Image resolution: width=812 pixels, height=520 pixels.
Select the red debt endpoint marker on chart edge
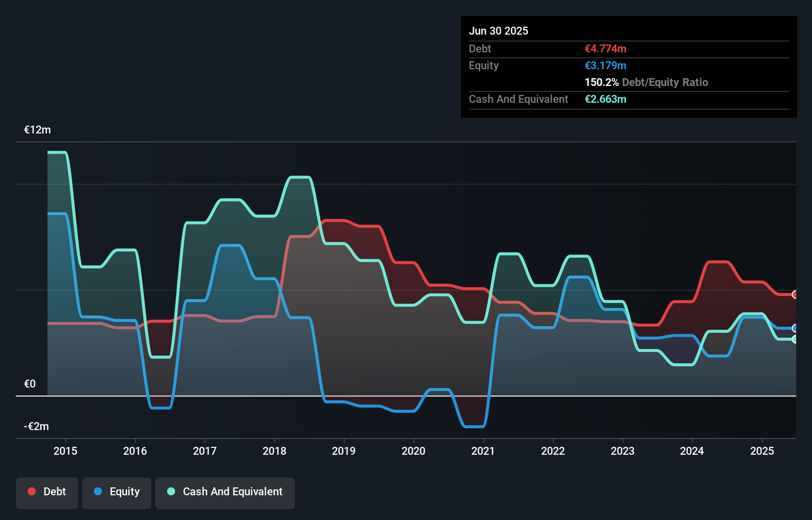795,294
